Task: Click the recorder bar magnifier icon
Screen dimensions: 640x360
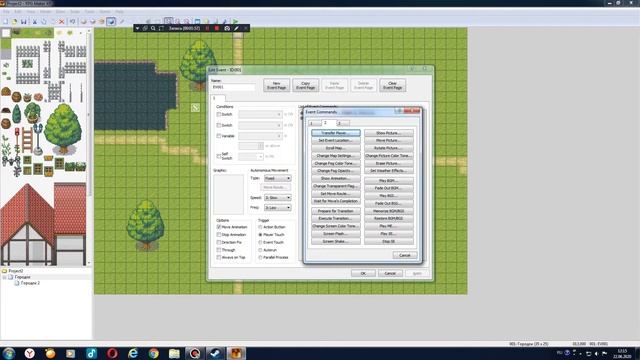Action: tap(153, 28)
